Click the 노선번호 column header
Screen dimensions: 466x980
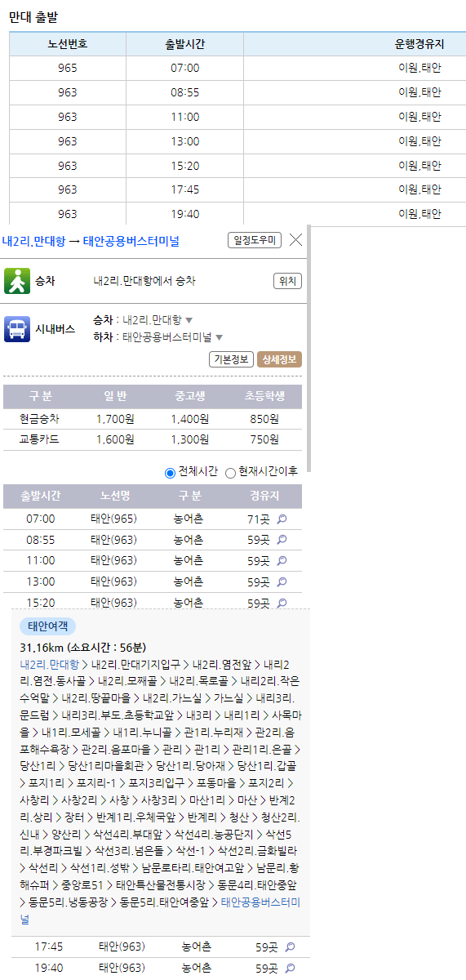[68, 44]
